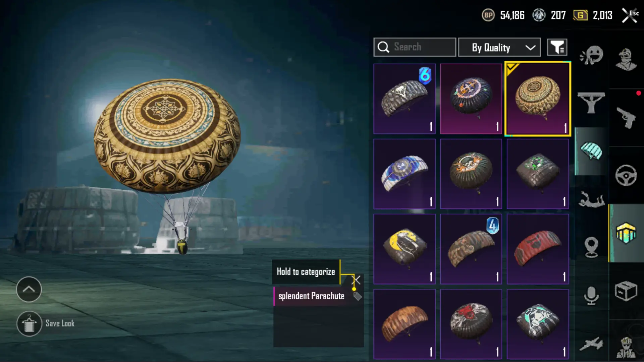Screen dimensions: 644x362
Task: Open the microphone voice category
Action: pyautogui.click(x=591, y=295)
